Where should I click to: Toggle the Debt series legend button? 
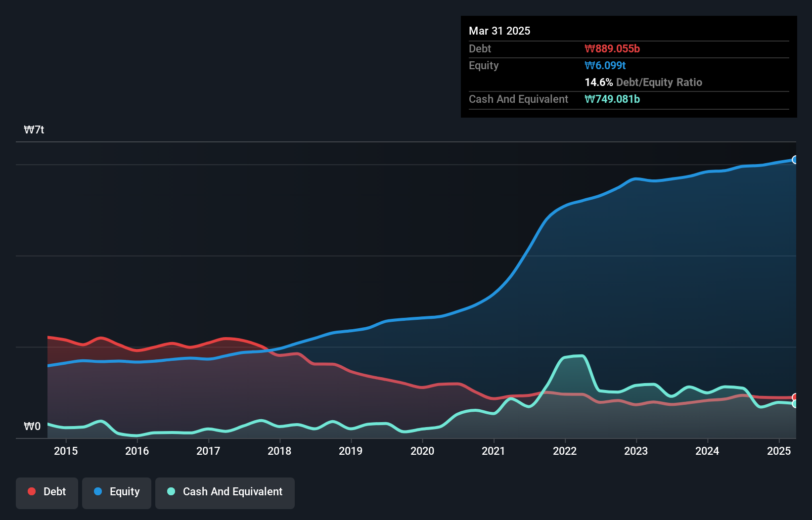(x=47, y=492)
